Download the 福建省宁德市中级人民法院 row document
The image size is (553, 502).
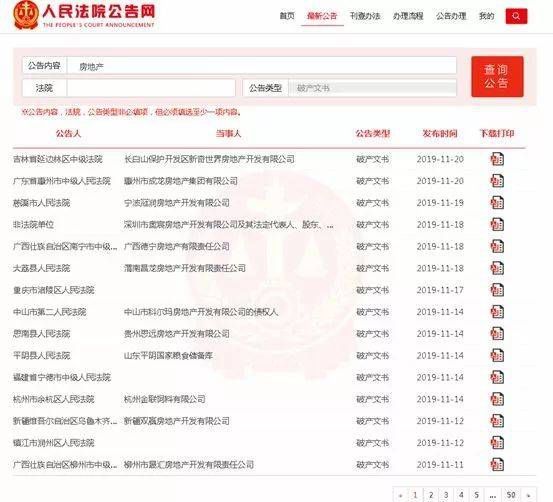click(497, 377)
